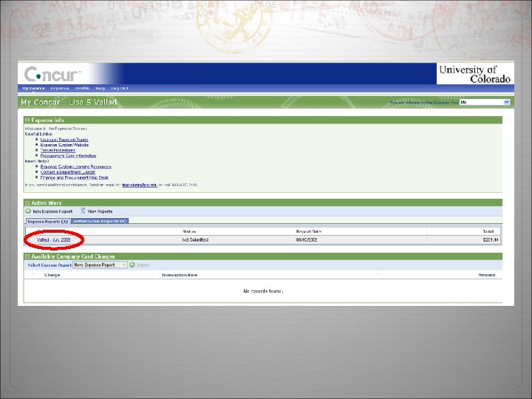
Task: Click the help desk email address link
Action: click(140, 185)
